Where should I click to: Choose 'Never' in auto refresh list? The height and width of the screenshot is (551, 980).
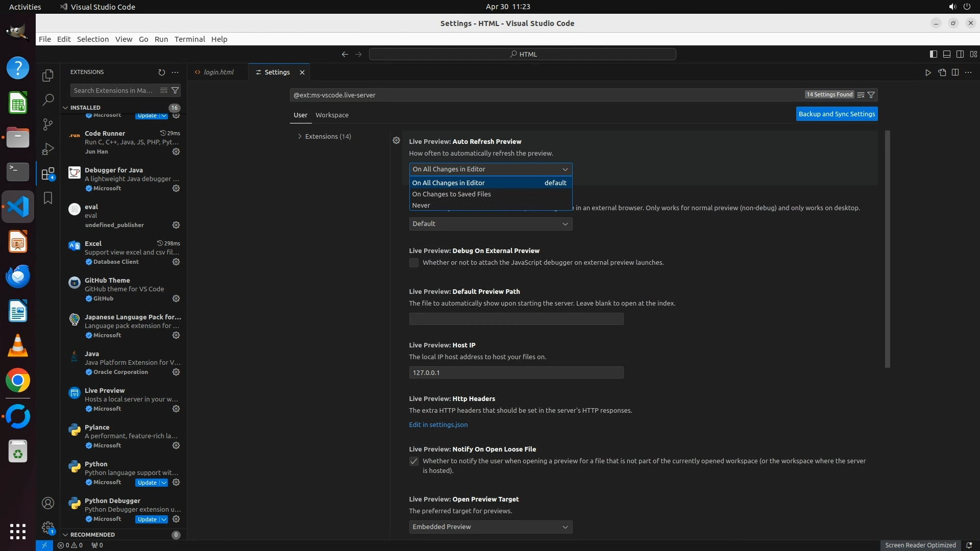(421, 205)
